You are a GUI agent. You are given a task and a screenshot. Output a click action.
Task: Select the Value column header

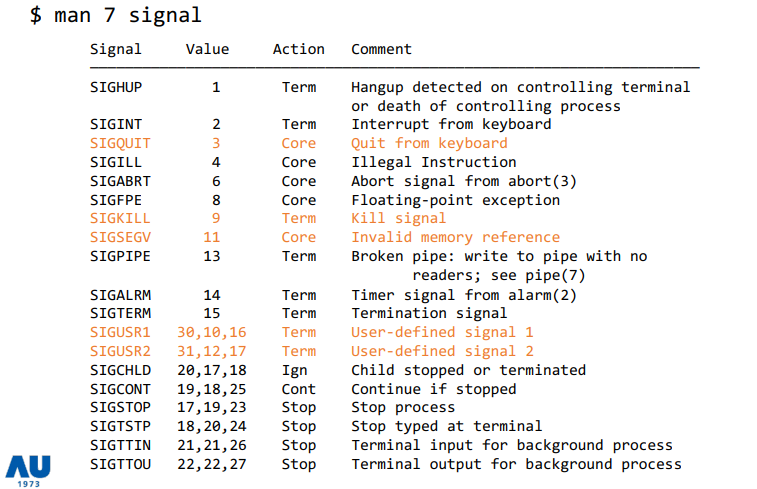pos(208,49)
